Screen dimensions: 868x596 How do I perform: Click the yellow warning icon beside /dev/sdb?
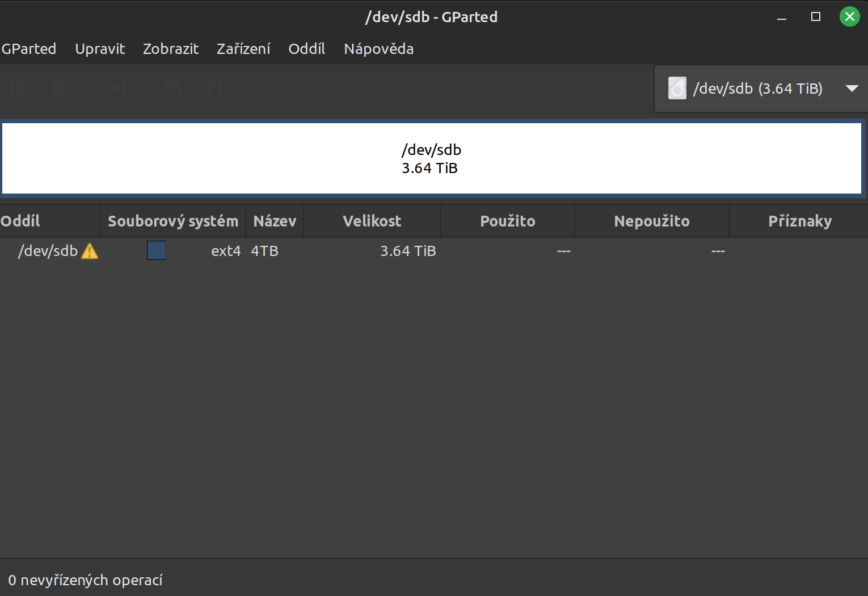(x=90, y=251)
